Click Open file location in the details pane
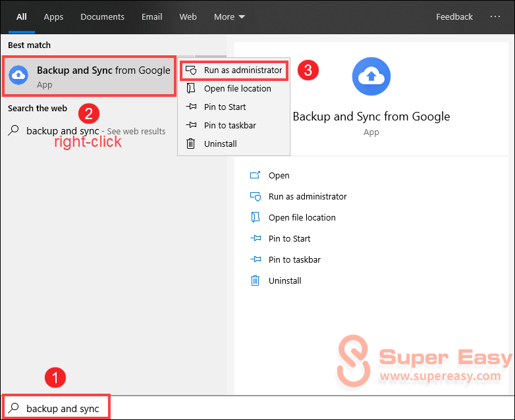 click(302, 217)
